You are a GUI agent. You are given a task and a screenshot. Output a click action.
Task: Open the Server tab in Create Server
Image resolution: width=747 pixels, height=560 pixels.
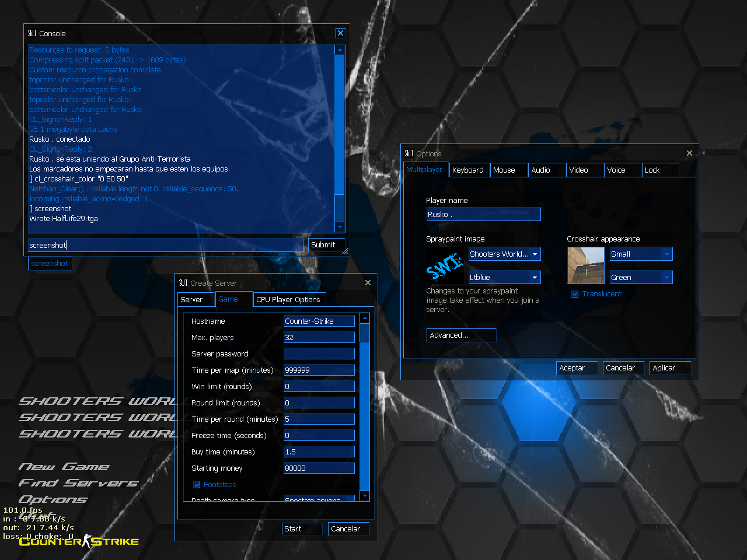196,300
